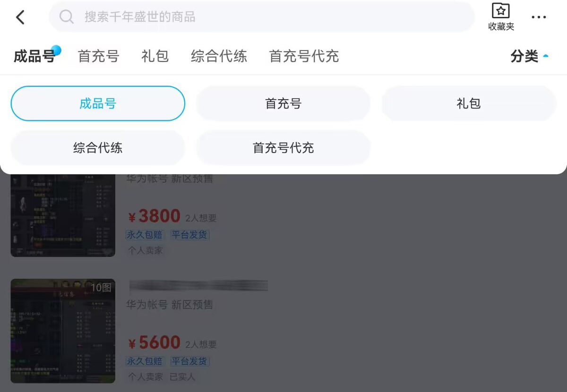
Task: Choose the 礼包 category chip
Action: click(x=469, y=103)
